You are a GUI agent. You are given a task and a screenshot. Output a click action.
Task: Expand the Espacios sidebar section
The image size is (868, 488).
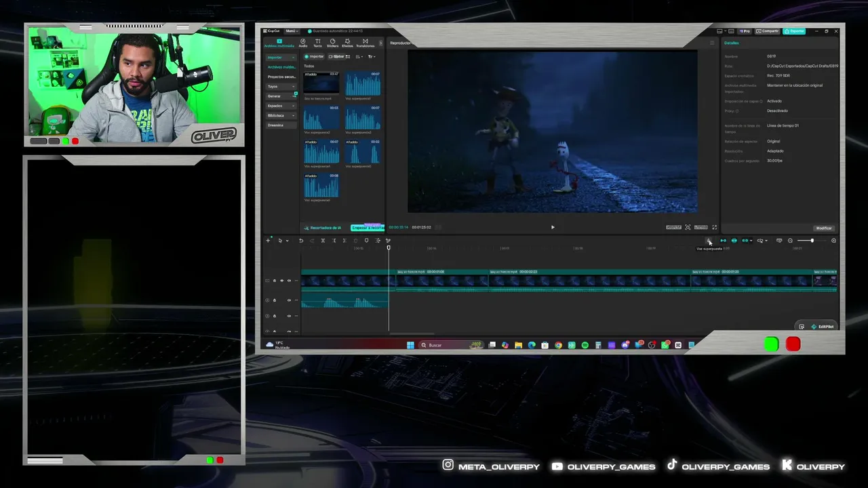(x=281, y=106)
